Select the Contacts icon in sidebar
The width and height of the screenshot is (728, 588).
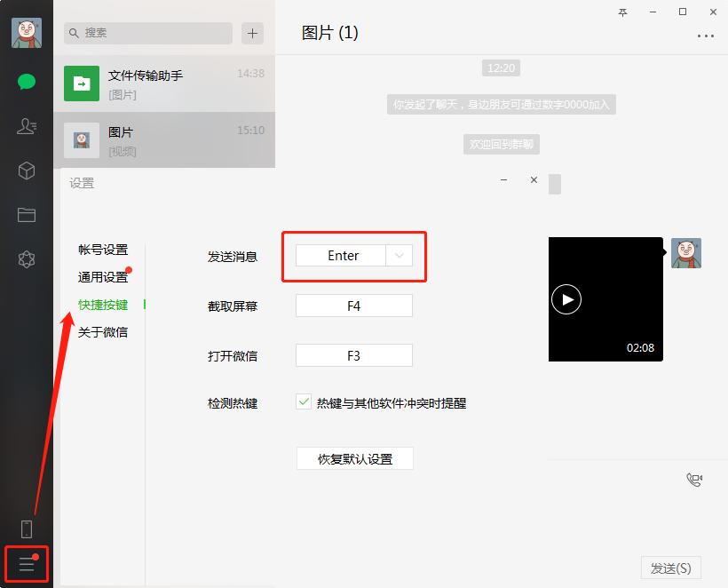pyautogui.click(x=26, y=126)
